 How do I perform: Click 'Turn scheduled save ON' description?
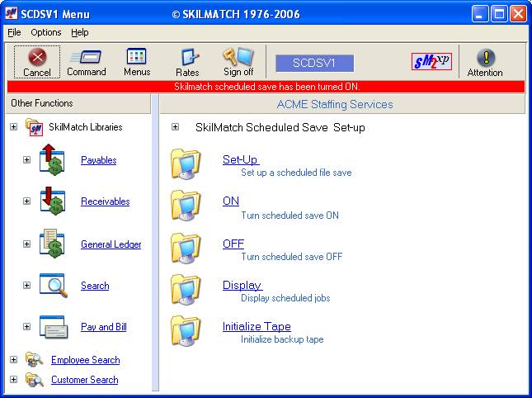pos(290,216)
